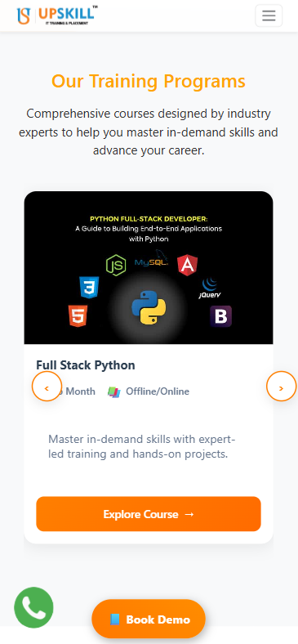
Task: Click the Python Full-Stack Developer banner image
Action: click(x=149, y=267)
